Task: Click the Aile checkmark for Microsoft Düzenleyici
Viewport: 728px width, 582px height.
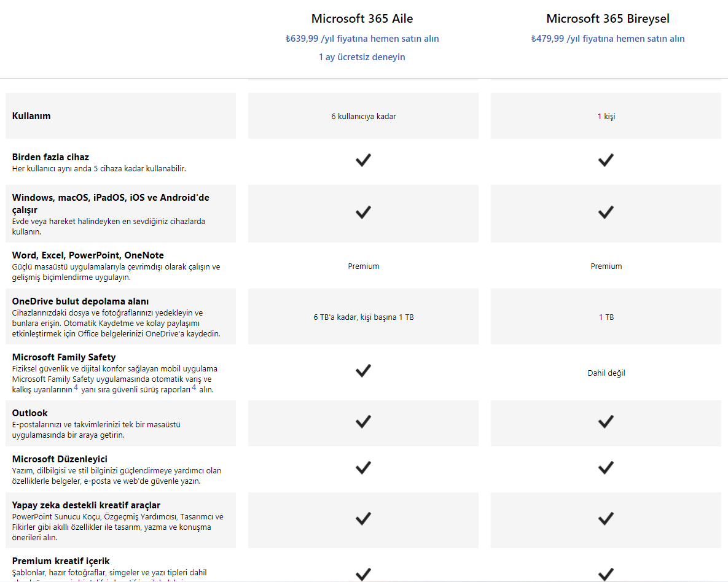Action: [363, 468]
